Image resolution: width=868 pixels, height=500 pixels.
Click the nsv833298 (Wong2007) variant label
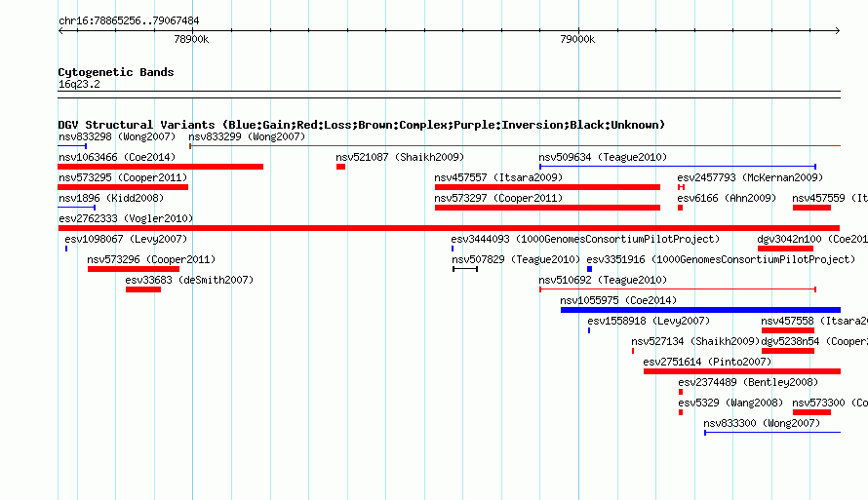117,136
